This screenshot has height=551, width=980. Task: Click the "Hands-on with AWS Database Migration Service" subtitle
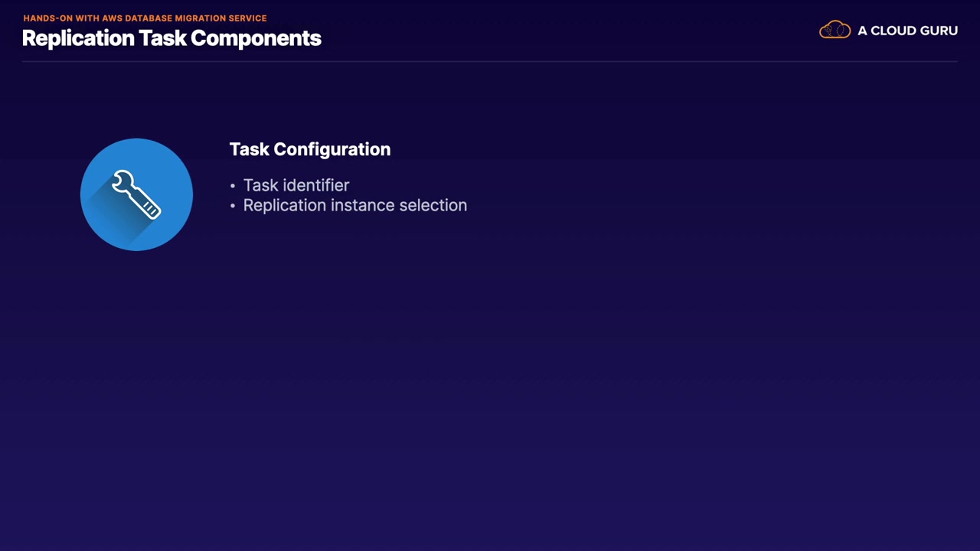[145, 18]
